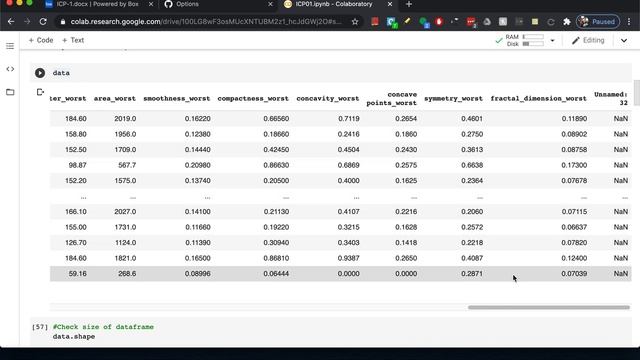Image resolution: width=640 pixels, height=360 pixels.
Task: Close the ICP-1.docx tab
Action: [151, 4]
